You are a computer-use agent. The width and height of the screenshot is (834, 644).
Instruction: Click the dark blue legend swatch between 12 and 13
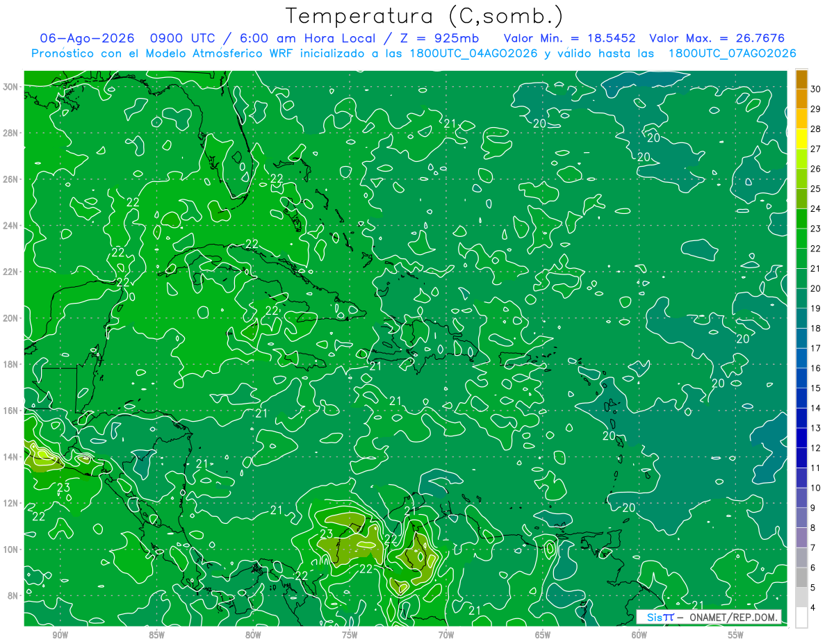[x=801, y=438]
